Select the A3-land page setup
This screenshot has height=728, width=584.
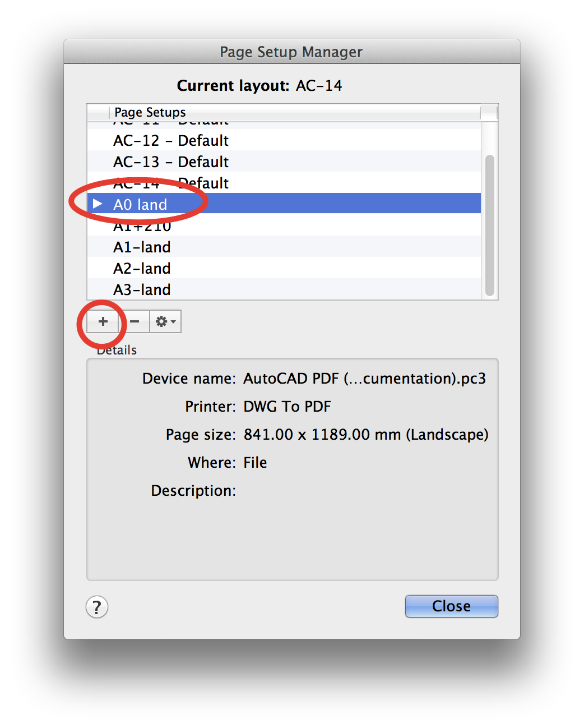[142, 289]
